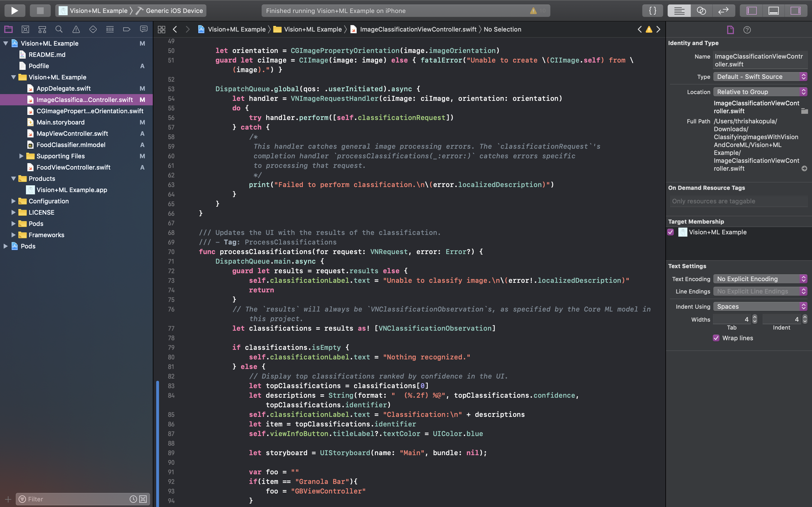
Task: Open the Breakpoint navigator
Action: click(127, 30)
